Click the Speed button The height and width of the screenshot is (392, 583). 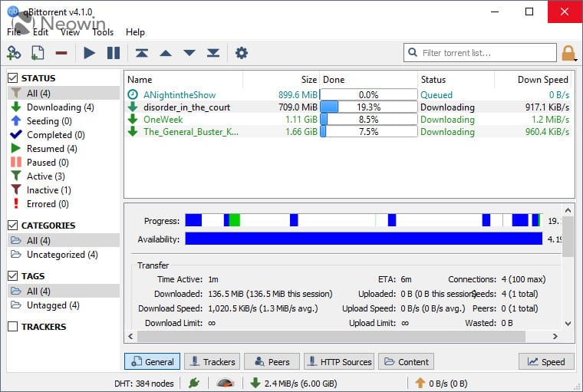point(545,361)
